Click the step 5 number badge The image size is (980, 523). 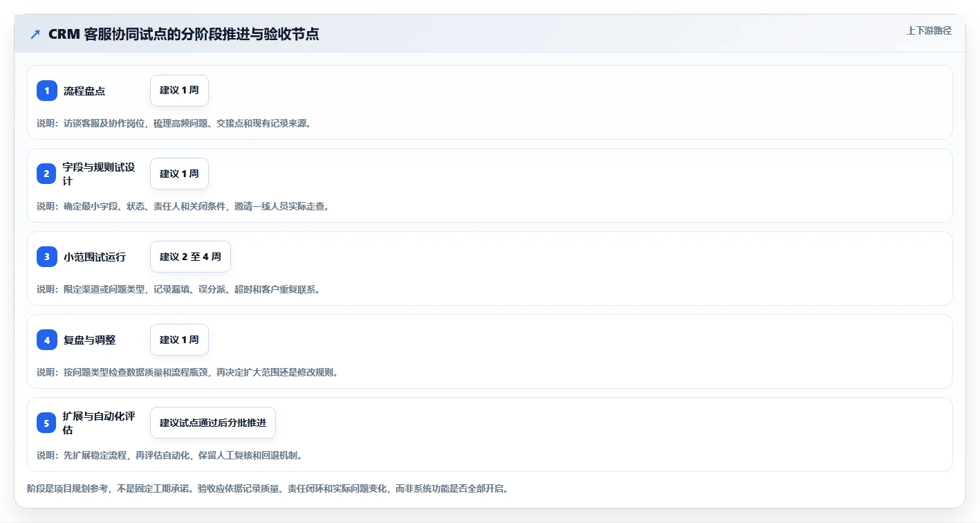click(x=46, y=423)
